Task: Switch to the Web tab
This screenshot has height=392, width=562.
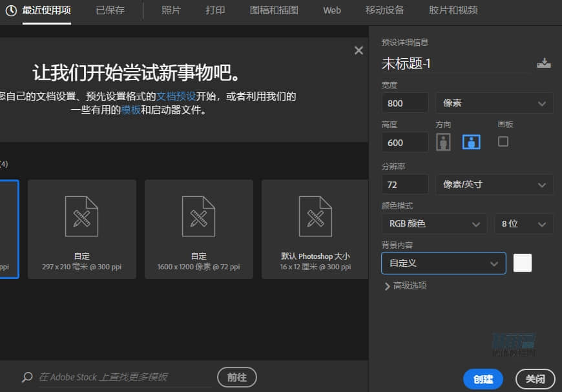Action: coord(332,10)
